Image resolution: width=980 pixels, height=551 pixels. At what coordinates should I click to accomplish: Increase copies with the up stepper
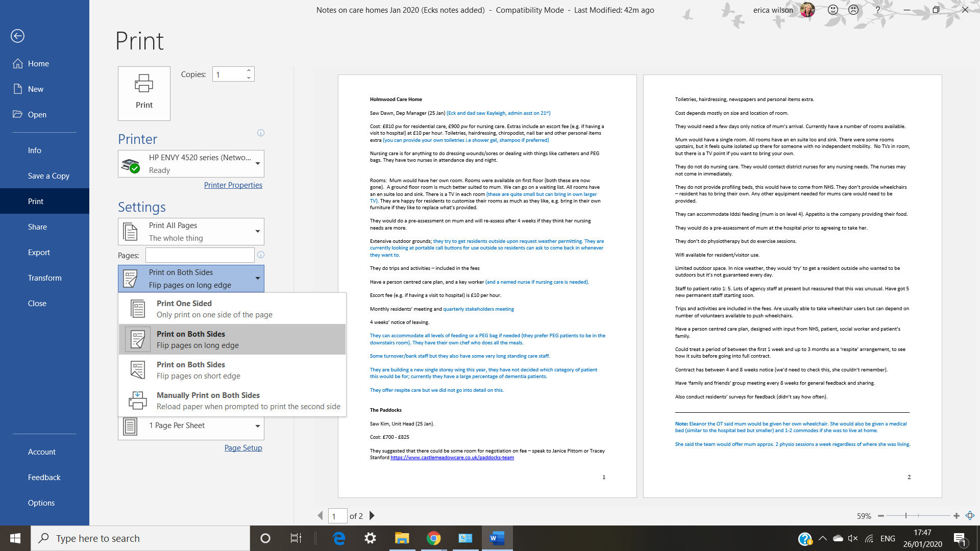coord(249,70)
